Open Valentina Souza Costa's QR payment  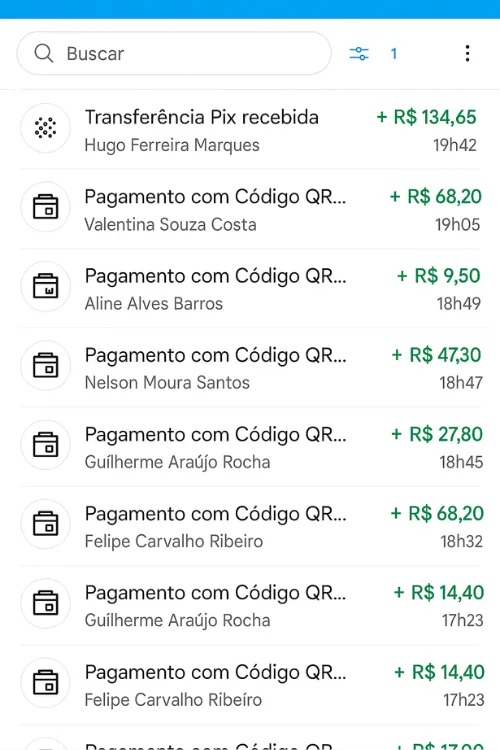[x=250, y=209]
